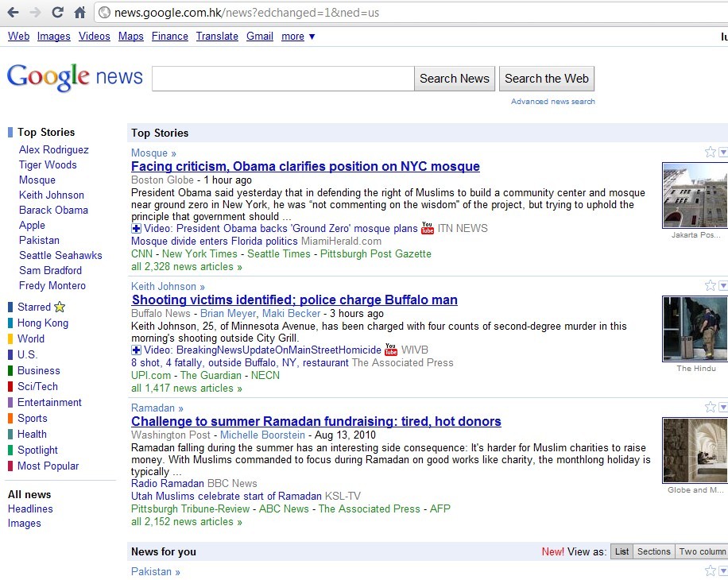Click the browser Back arrow button

click(x=13, y=12)
